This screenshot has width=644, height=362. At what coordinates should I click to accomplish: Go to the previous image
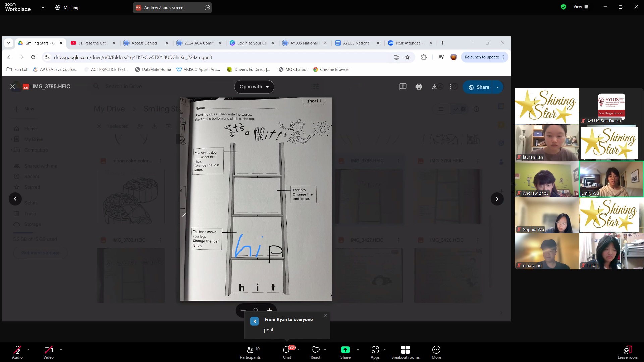coord(15,199)
